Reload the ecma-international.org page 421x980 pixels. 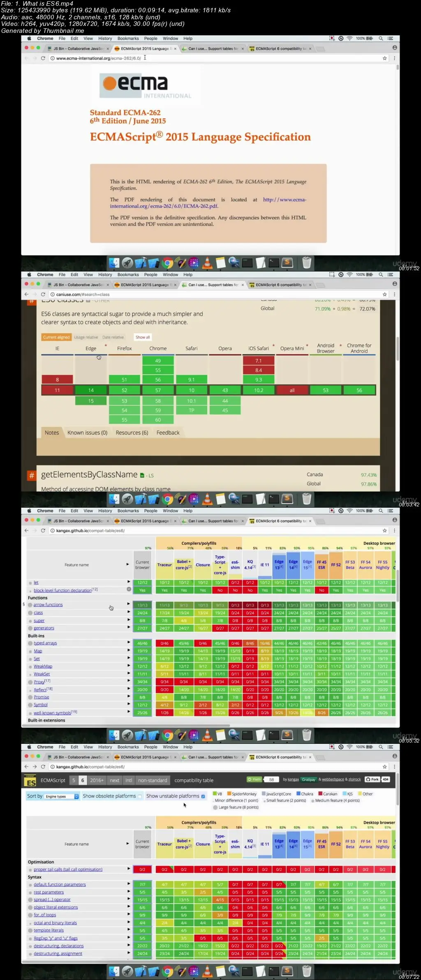[x=43, y=58]
